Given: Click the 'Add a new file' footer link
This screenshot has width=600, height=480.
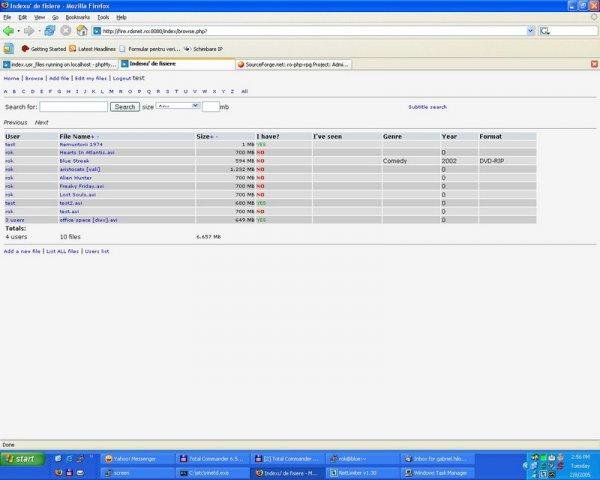Looking at the screenshot, I should pyautogui.click(x=22, y=251).
